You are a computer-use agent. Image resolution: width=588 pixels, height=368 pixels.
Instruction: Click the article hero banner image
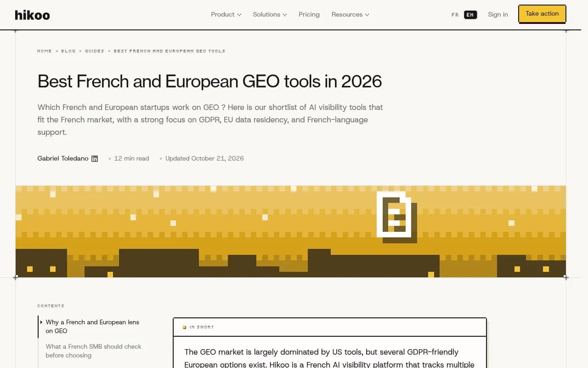[291, 231]
